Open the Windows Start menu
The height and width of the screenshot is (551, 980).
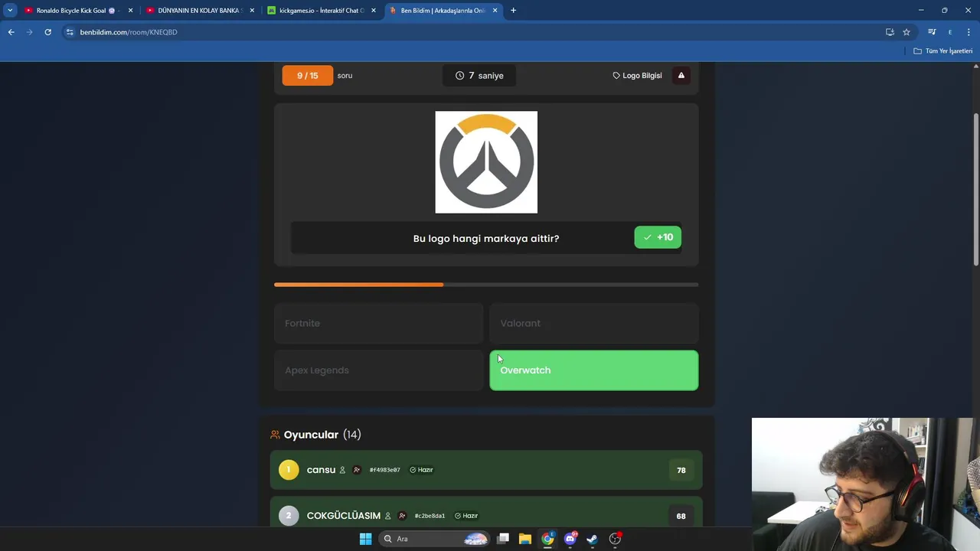click(x=365, y=539)
